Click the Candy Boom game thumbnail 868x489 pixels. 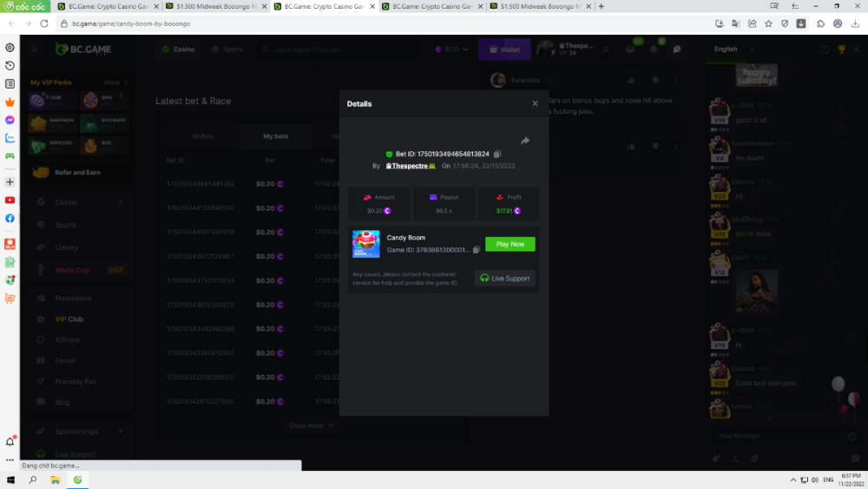pyautogui.click(x=365, y=244)
